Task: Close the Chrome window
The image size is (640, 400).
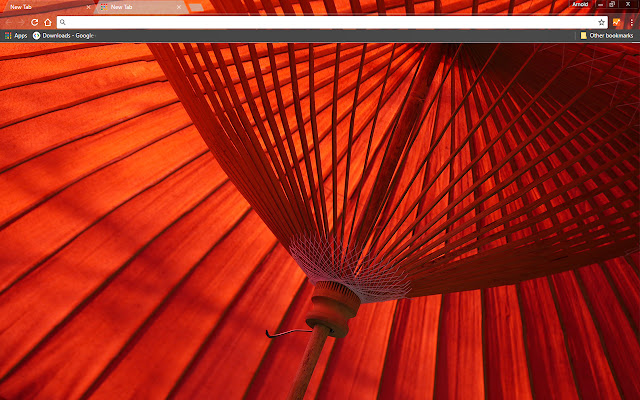Action: pos(628,4)
